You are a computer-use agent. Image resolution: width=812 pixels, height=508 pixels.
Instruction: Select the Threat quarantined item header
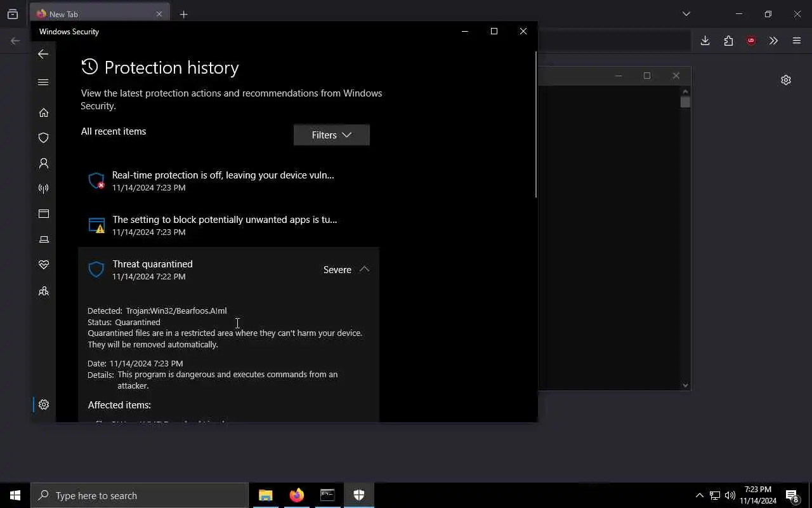click(229, 270)
